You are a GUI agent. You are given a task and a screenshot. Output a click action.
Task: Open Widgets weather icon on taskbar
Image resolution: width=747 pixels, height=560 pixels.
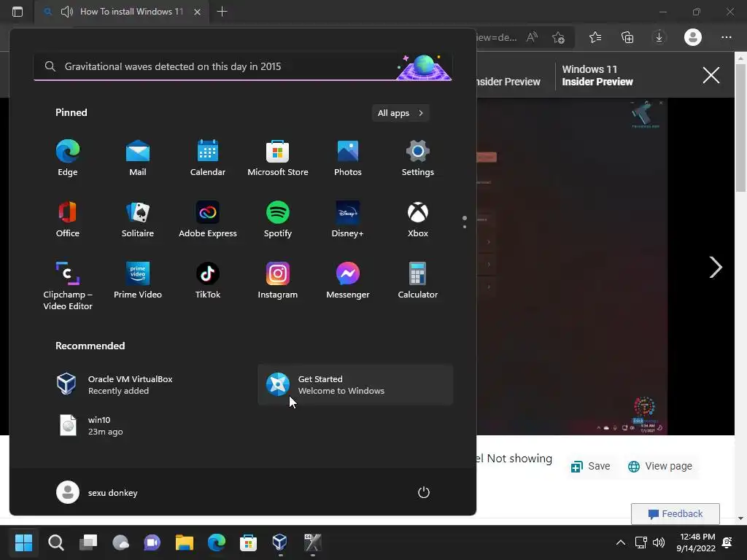click(120, 542)
